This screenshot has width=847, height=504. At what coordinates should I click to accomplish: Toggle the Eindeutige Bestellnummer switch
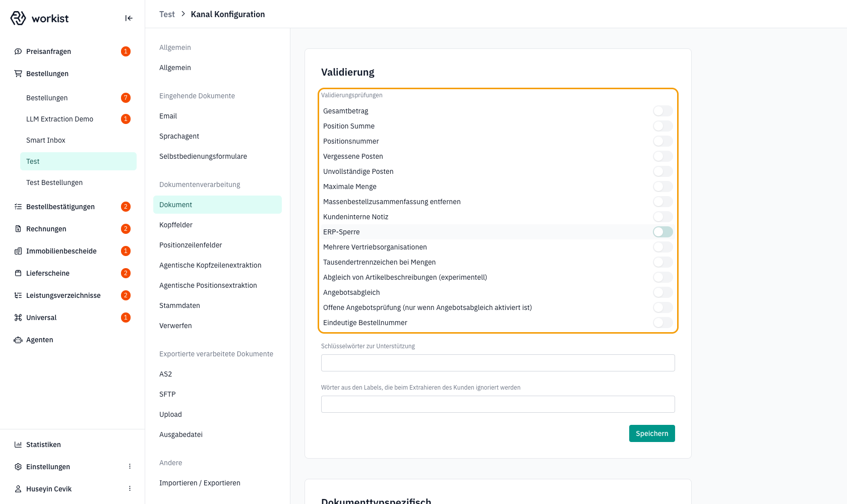(x=663, y=323)
